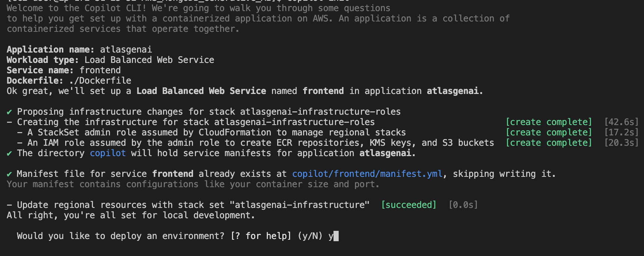Click '[create complete]' on Creating the infrastructure row

click(x=549, y=122)
